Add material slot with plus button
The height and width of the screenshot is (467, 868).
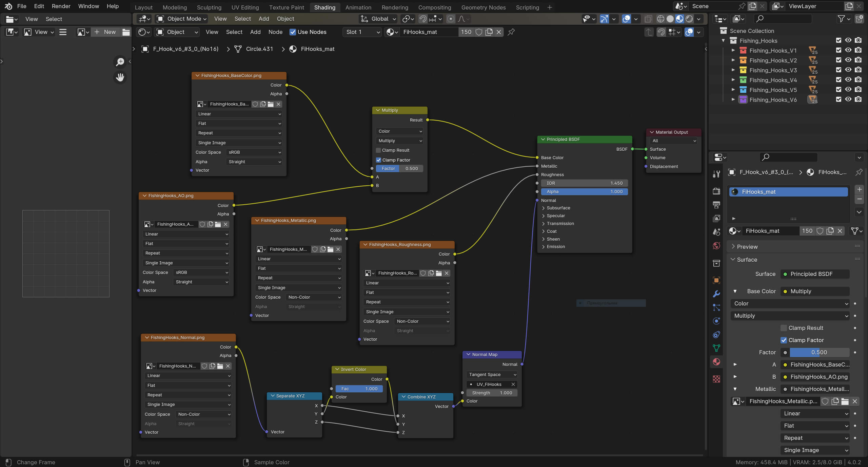859,189
